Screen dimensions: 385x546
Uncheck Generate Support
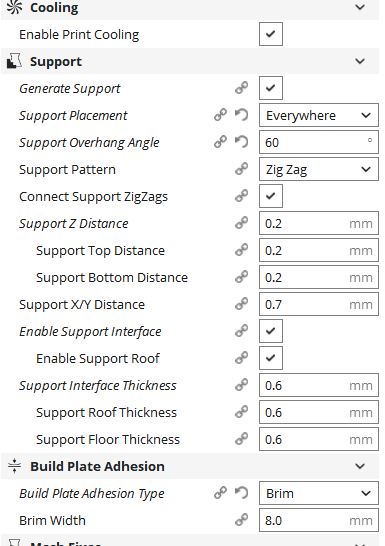click(270, 88)
